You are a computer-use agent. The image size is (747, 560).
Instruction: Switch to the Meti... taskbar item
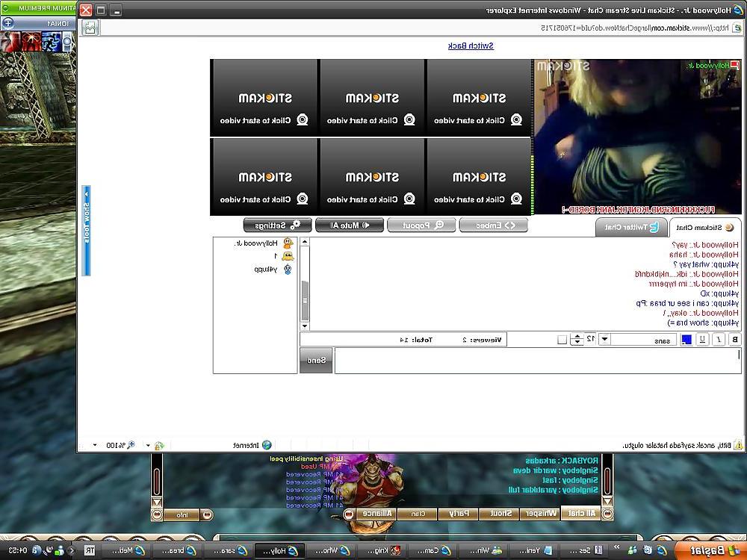tap(125, 550)
